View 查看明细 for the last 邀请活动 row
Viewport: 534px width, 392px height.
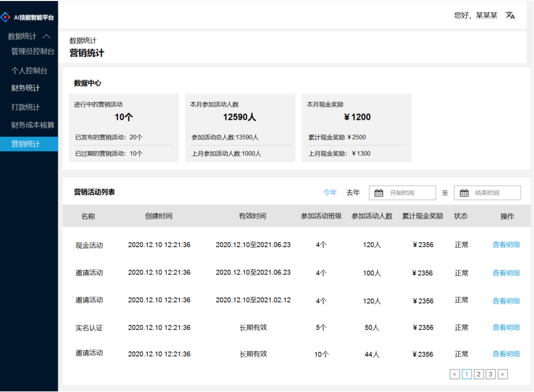coord(505,354)
